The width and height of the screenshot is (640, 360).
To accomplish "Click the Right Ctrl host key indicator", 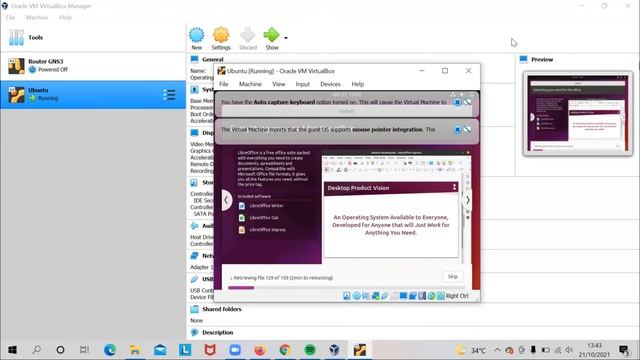I will point(457,296).
